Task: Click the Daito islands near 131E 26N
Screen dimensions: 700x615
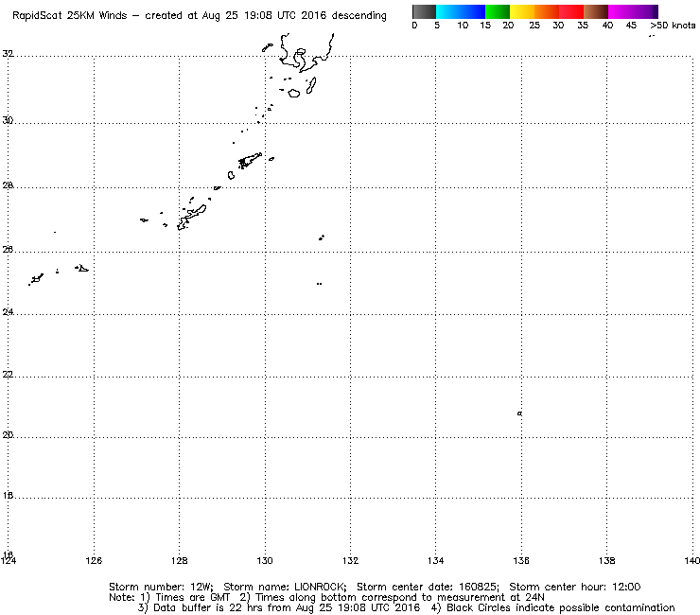Action: 322,237
